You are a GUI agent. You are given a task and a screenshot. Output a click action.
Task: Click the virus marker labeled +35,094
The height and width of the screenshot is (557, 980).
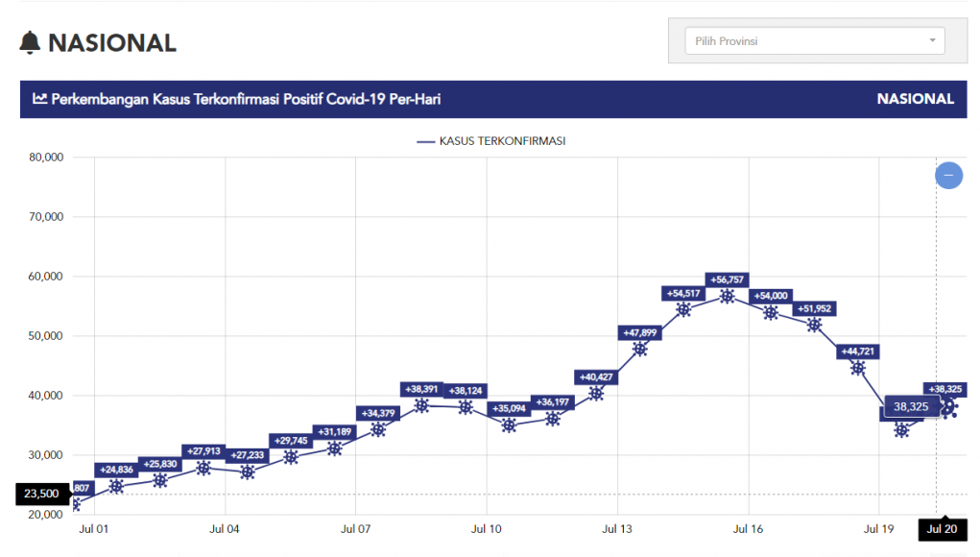pos(509,424)
